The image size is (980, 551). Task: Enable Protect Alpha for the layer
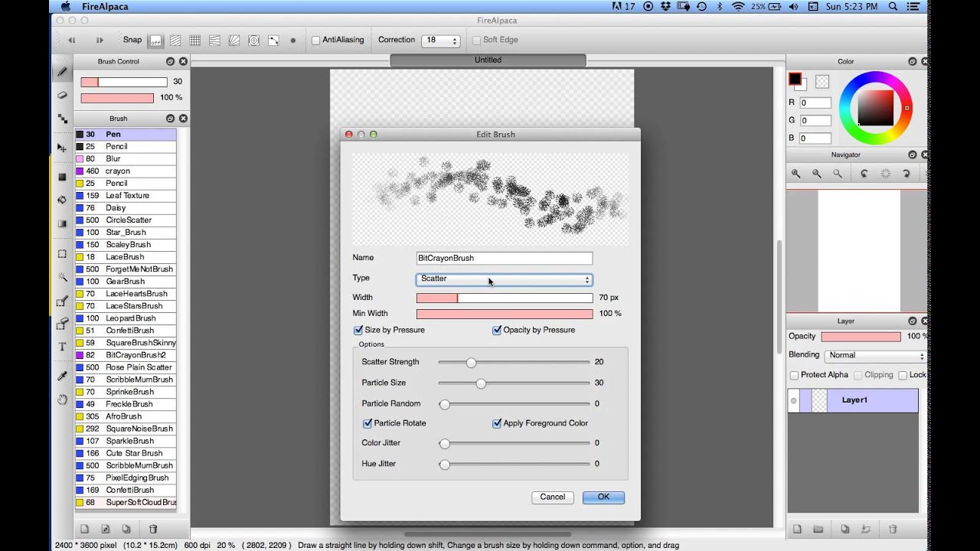tap(794, 375)
